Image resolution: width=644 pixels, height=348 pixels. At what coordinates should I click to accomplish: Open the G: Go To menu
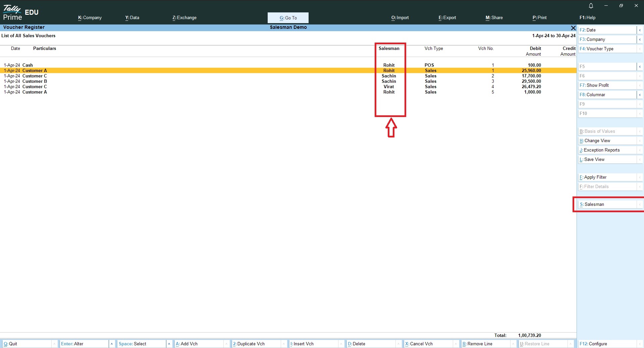288,18
